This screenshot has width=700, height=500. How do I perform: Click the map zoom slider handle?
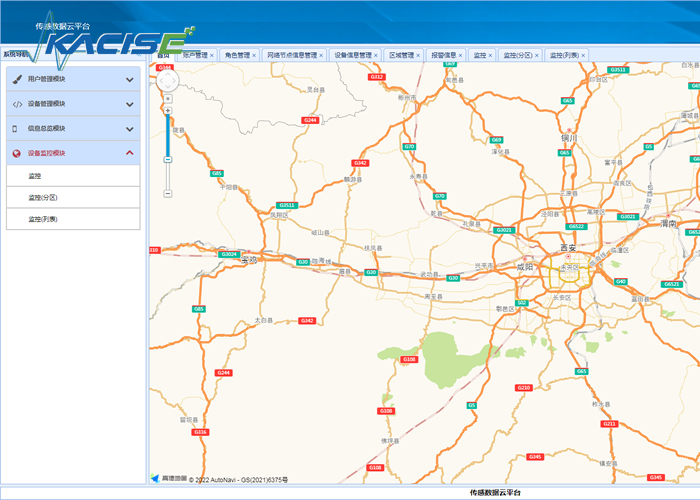pos(168,159)
